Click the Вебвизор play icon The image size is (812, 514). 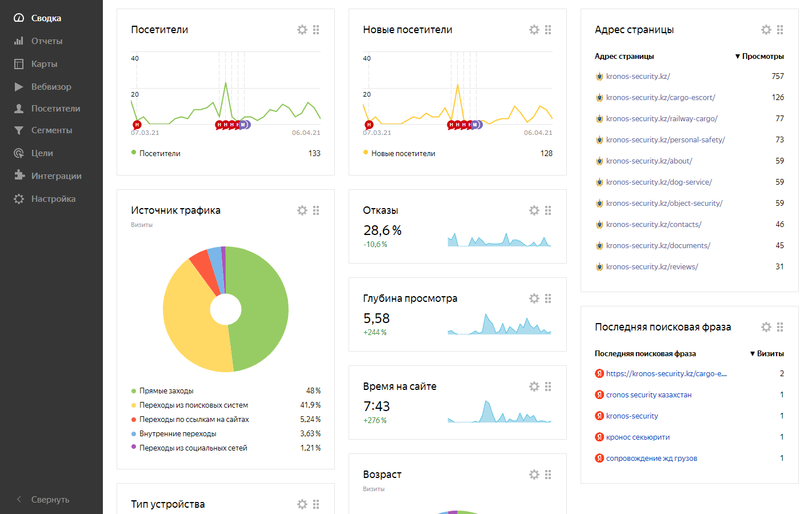(19, 86)
